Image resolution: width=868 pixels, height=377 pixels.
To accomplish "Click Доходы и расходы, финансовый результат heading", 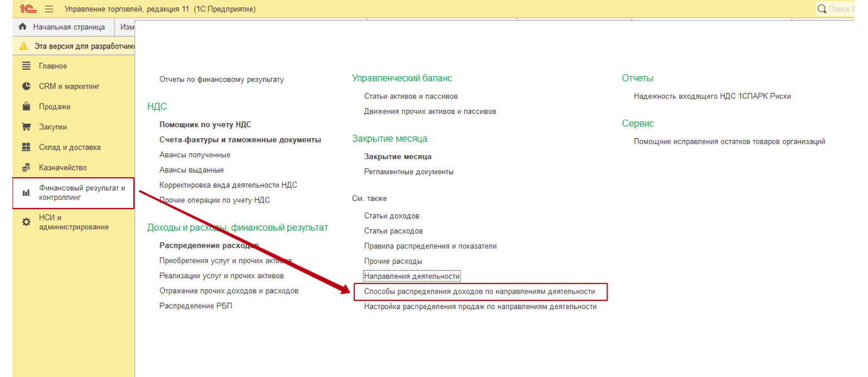I will (x=238, y=227).
